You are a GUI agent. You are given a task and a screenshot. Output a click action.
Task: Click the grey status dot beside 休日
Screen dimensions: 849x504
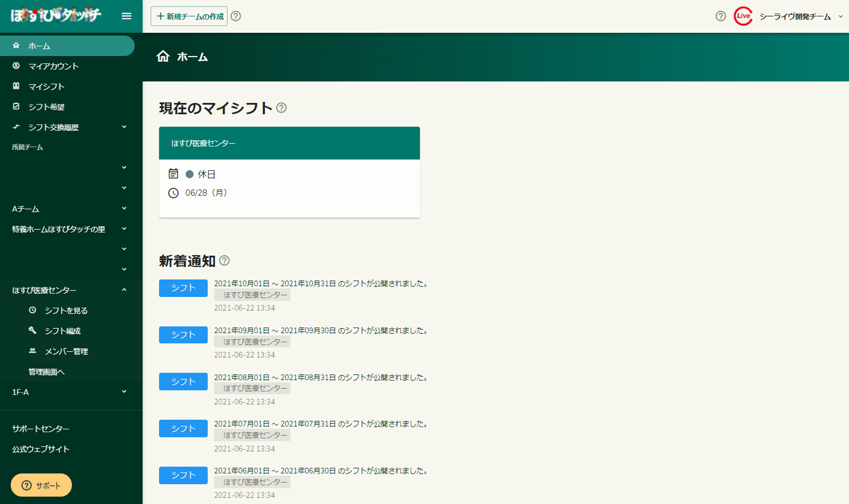[190, 174]
